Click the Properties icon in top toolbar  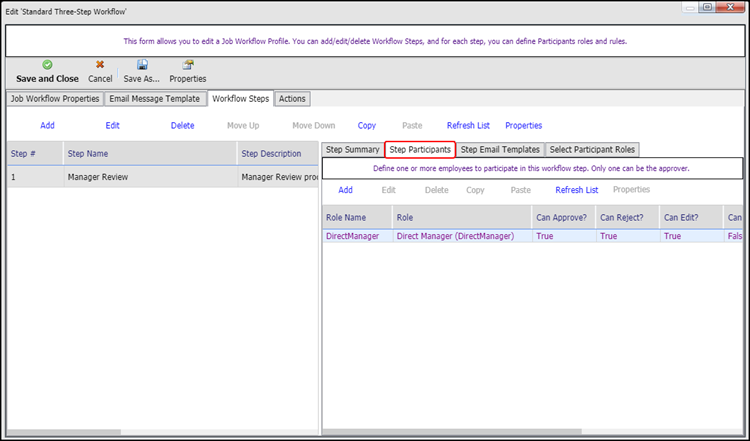[188, 65]
